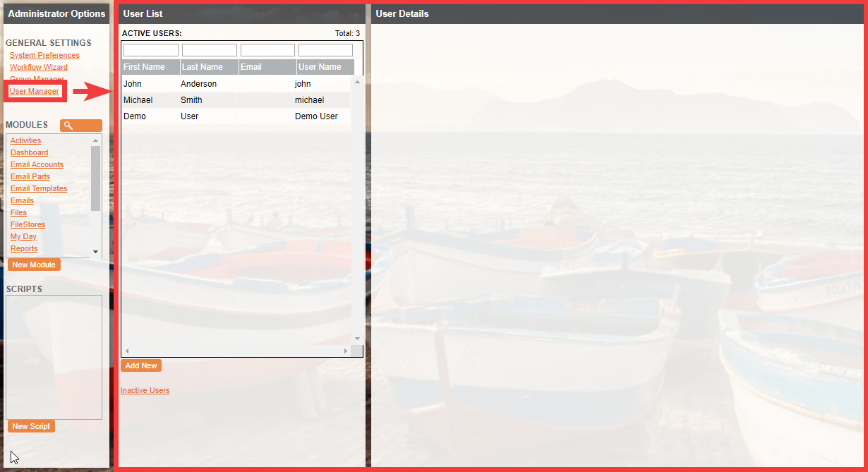Viewport: 868px width, 472px height.
Task: Click the User Name filter field
Action: click(325, 50)
